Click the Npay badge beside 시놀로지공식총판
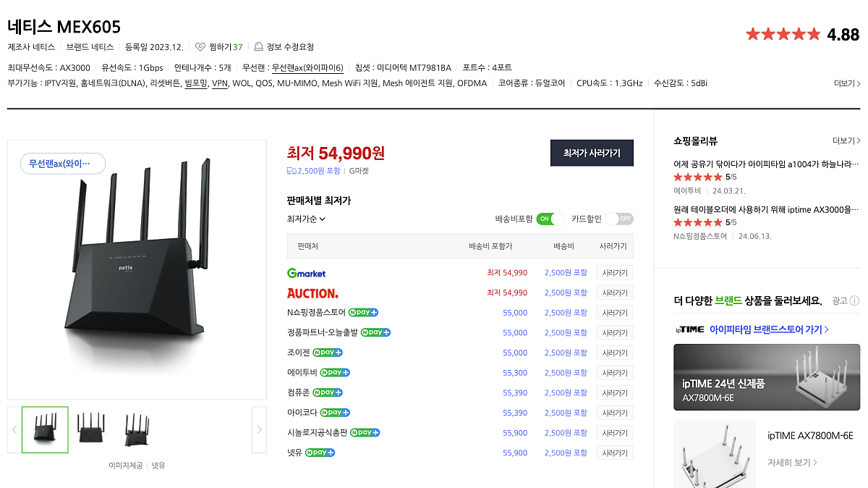Screen dimensions: 868x488 (365, 432)
